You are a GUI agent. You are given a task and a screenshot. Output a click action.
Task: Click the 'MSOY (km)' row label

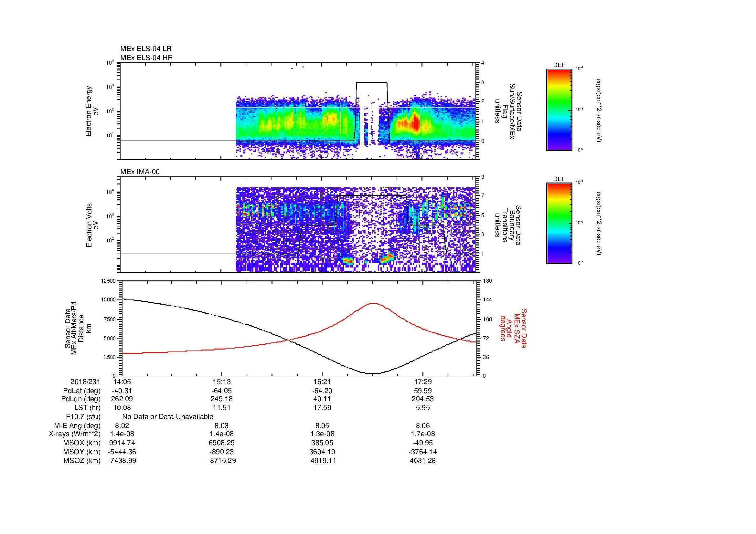coord(82,452)
